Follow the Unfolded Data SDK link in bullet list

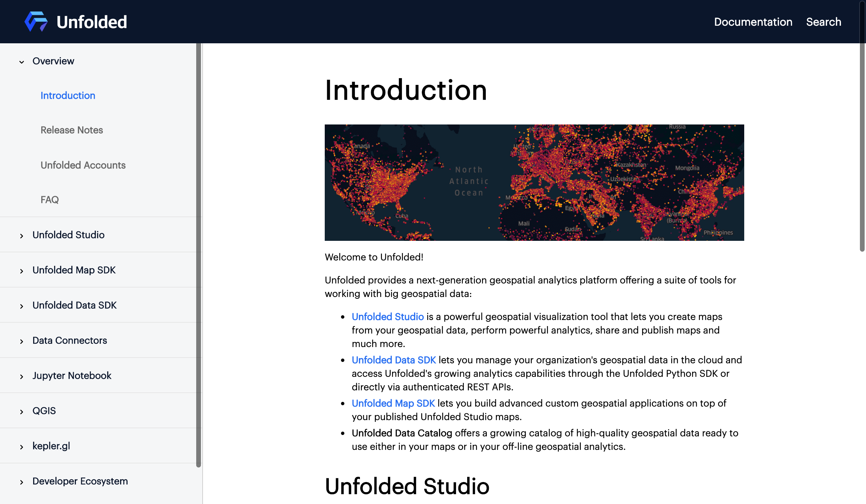point(394,360)
